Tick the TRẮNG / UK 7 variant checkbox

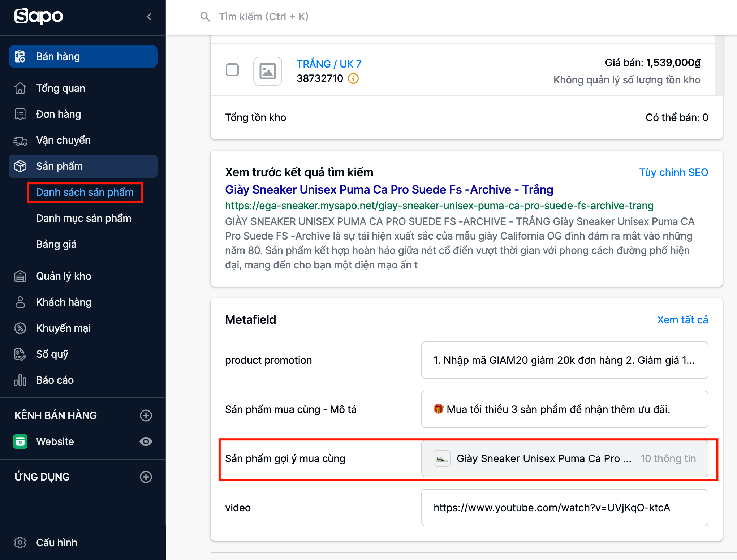coord(232,70)
